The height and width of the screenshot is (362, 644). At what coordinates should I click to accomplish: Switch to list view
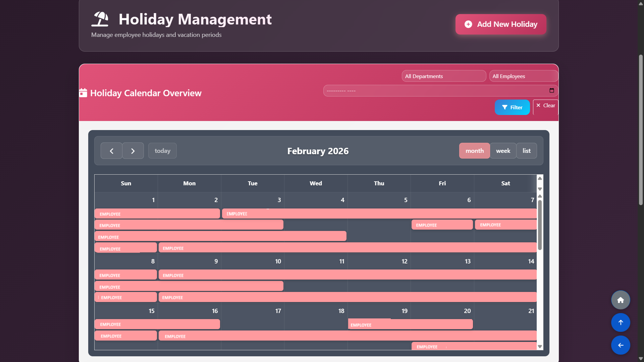[526, 150]
